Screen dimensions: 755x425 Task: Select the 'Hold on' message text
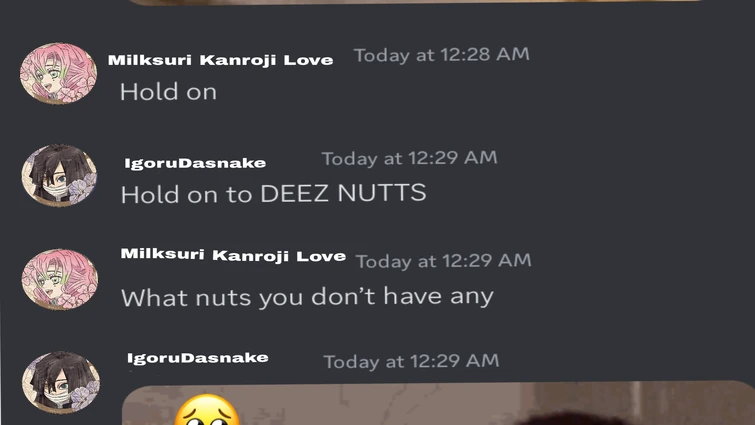tap(167, 92)
